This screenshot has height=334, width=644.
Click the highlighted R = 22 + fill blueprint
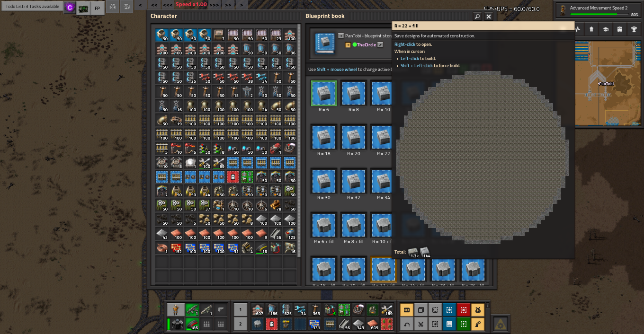(x=383, y=270)
